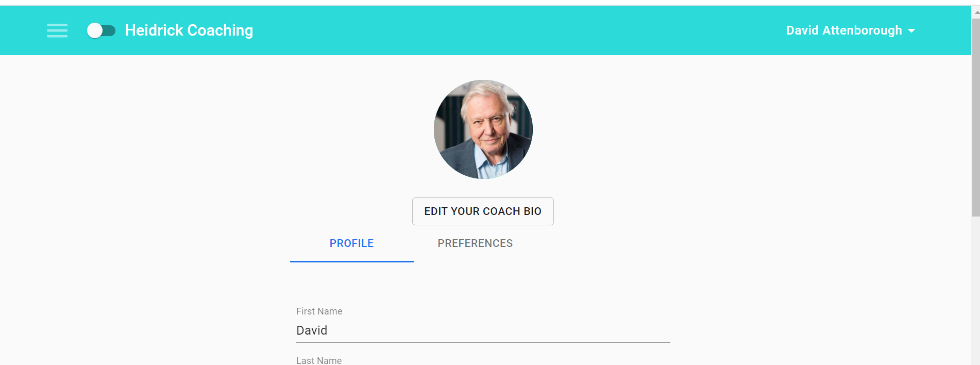The image size is (980, 365).
Task: Click the caret arrow beside the user name
Action: click(911, 31)
